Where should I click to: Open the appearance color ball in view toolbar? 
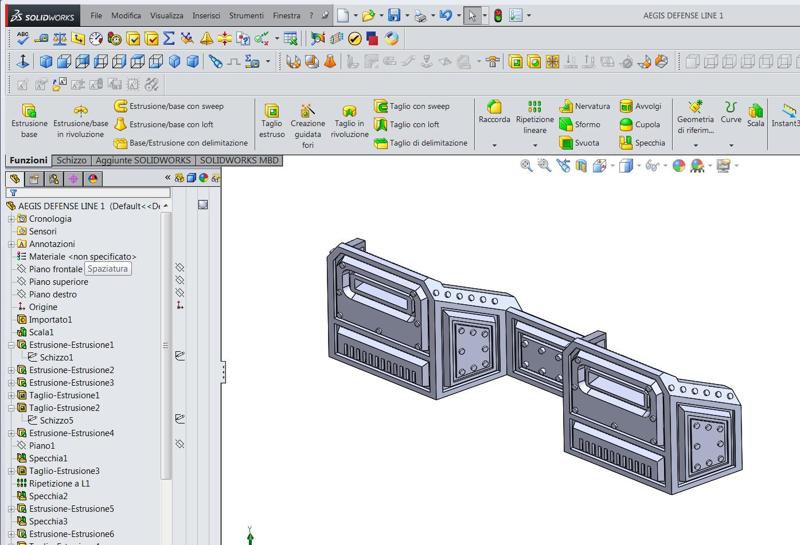click(x=679, y=166)
